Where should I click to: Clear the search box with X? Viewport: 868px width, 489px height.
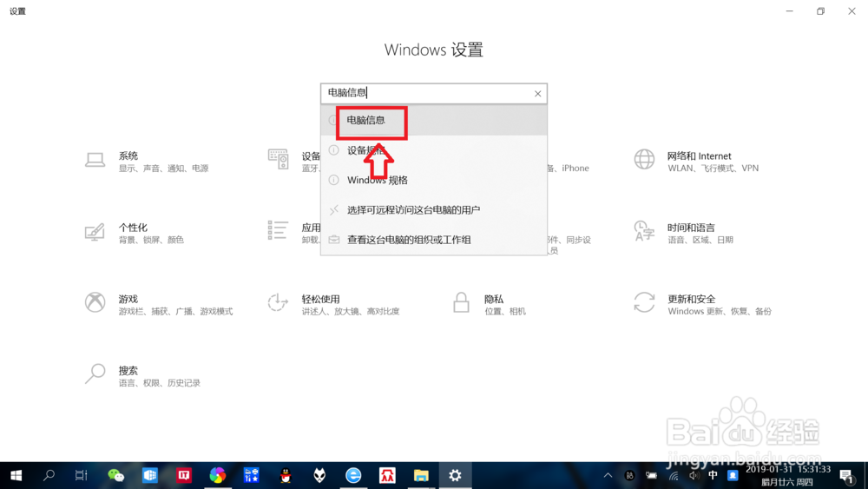537,94
